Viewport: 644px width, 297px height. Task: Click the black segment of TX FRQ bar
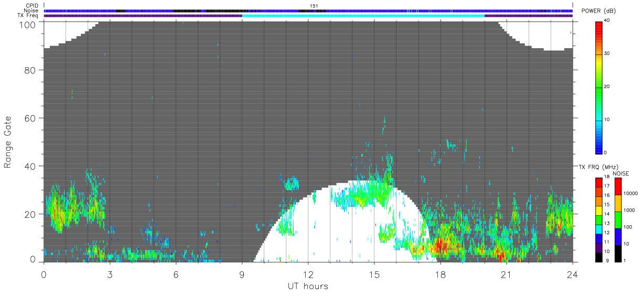coord(599,258)
